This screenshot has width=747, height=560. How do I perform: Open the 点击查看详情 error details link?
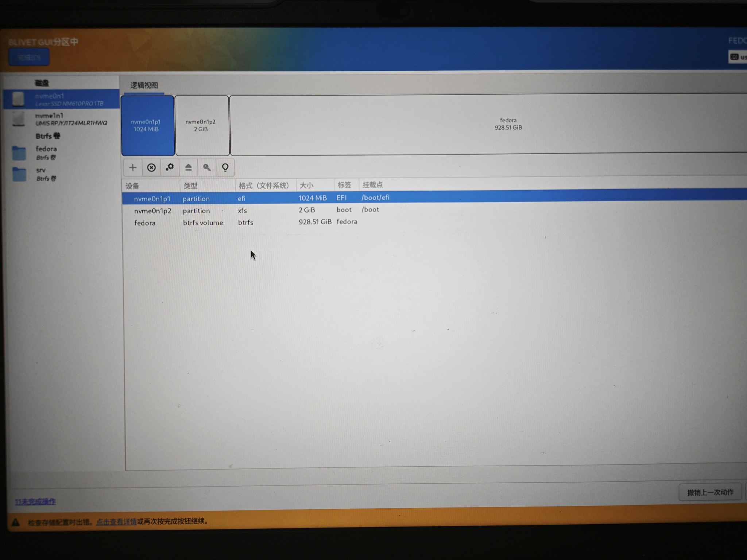pos(116,522)
